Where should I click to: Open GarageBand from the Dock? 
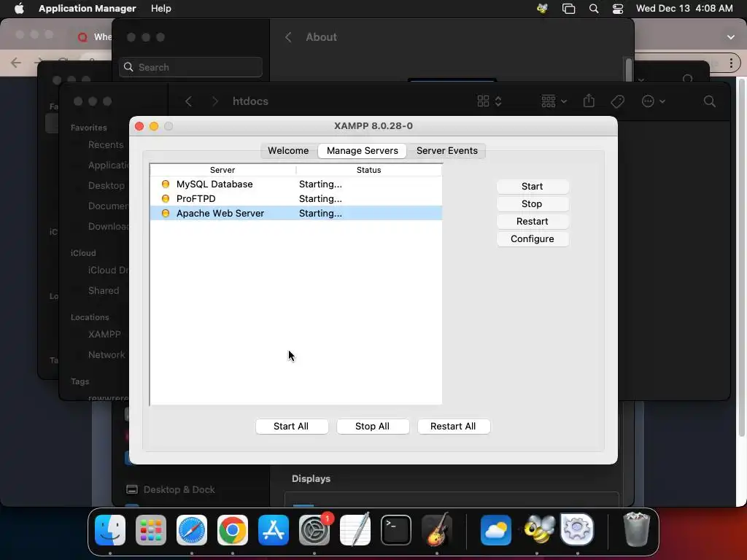click(437, 530)
